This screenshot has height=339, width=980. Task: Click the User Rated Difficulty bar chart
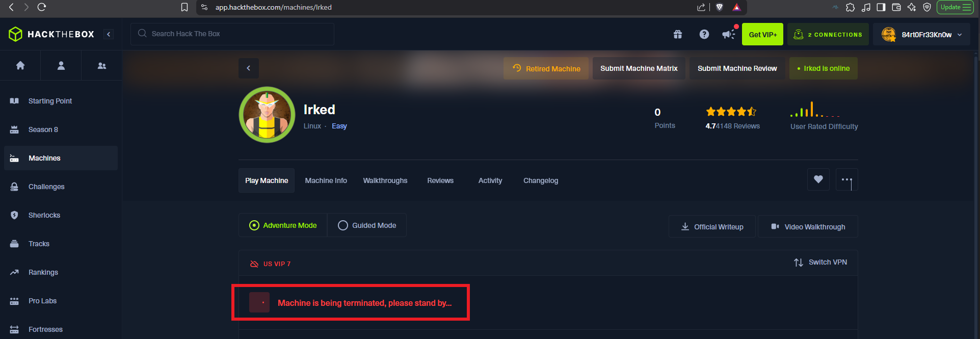pos(815,110)
